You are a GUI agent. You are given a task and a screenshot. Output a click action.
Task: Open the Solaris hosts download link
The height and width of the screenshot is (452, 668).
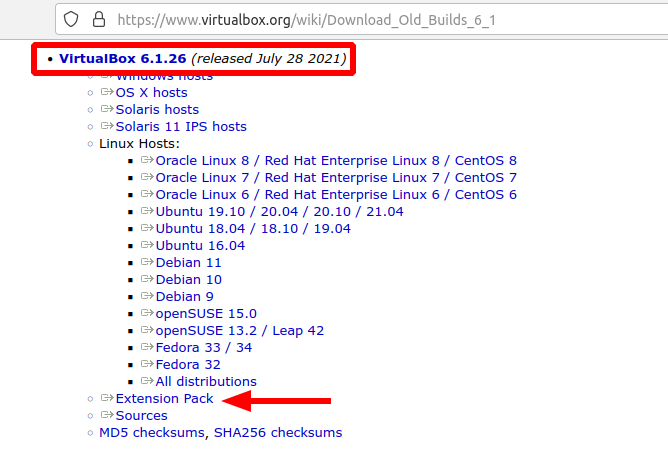coord(157,109)
